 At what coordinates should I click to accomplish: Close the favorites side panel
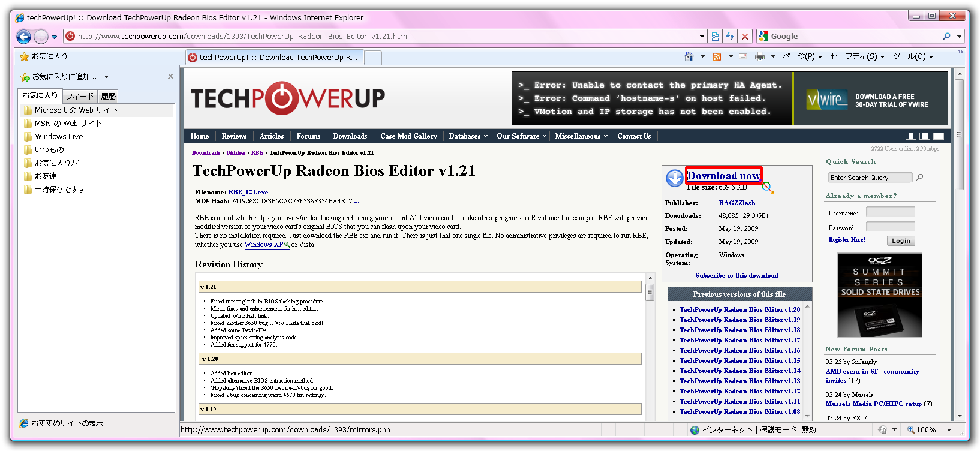coord(170,76)
